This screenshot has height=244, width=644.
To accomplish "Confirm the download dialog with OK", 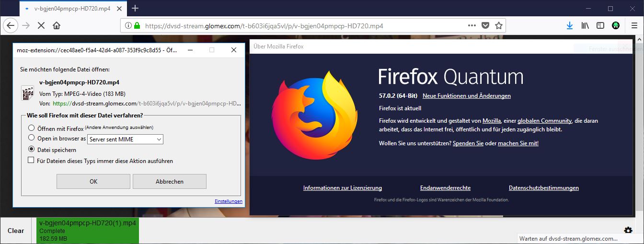I will [x=93, y=181].
